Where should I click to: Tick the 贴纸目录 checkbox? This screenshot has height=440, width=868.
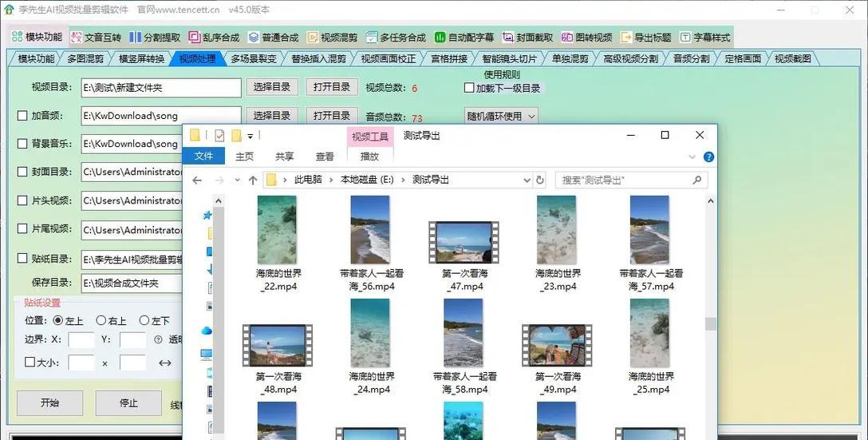22,258
